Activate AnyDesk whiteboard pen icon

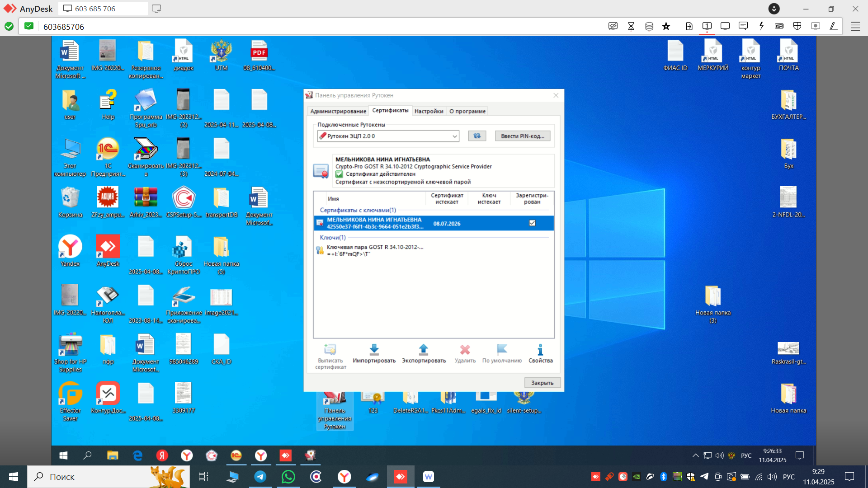click(x=833, y=26)
